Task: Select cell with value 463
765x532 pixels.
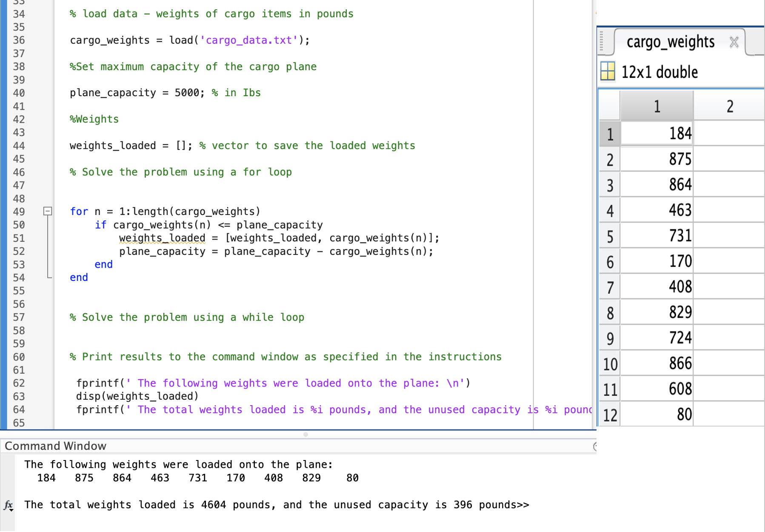Action: tap(657, 210)
